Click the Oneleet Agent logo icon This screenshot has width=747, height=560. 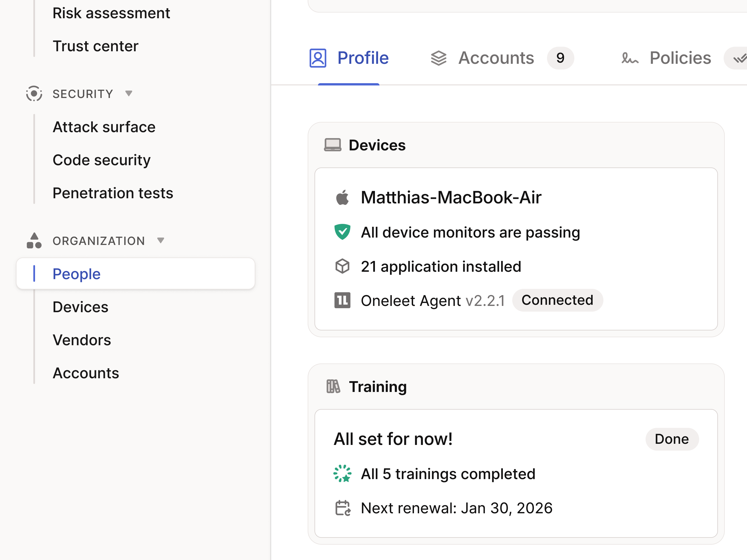click(x=342, y=301)
